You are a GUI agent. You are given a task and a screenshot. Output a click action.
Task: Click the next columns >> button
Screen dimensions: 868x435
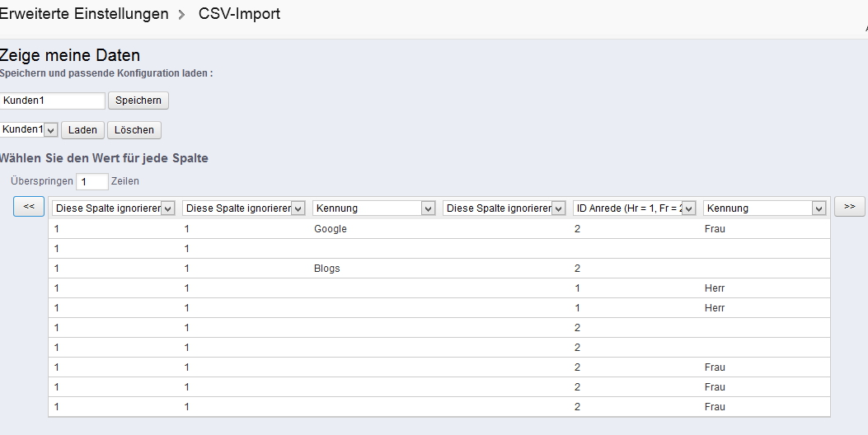[x=850, y=207]
